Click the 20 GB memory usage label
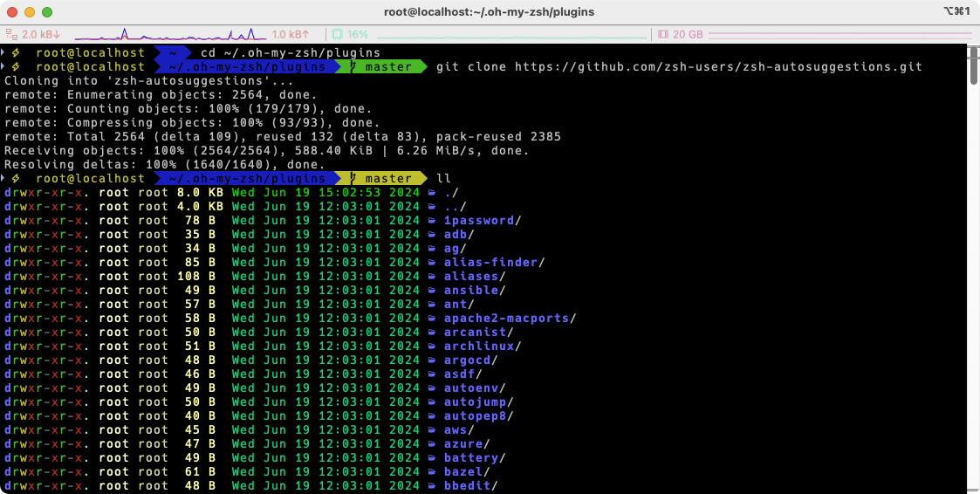 point(689,34)
